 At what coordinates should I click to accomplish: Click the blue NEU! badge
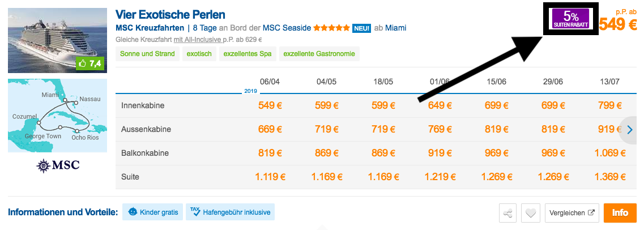(361, 28)
